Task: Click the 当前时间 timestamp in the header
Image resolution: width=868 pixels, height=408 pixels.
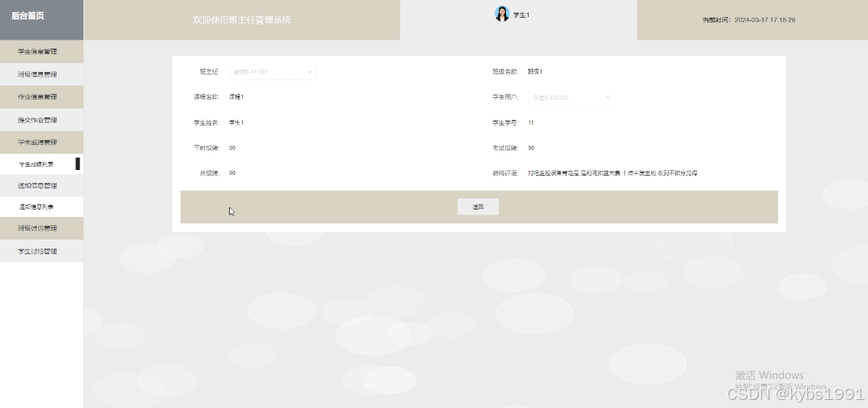Action: pyautogui.click(x=748, y=20)
